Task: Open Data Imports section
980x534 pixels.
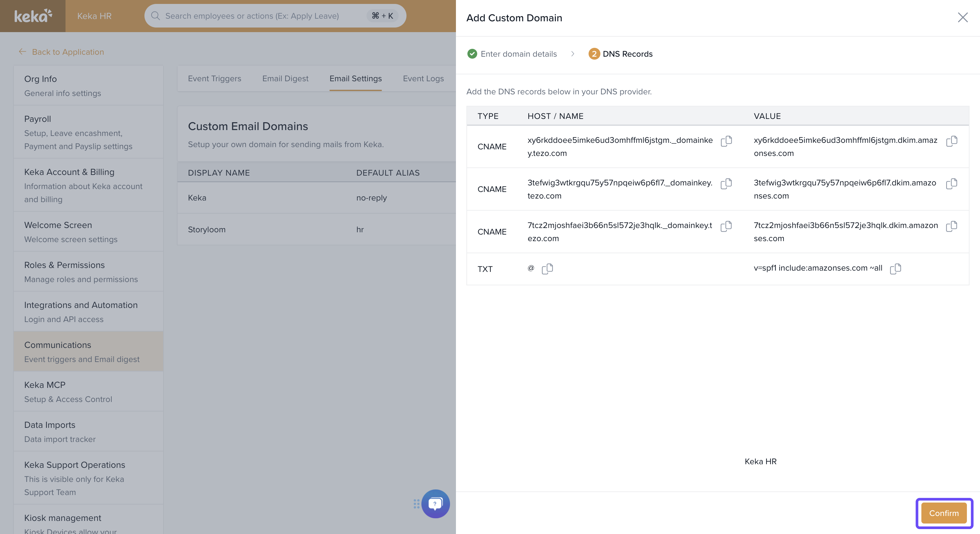Action: pos(88,431)
